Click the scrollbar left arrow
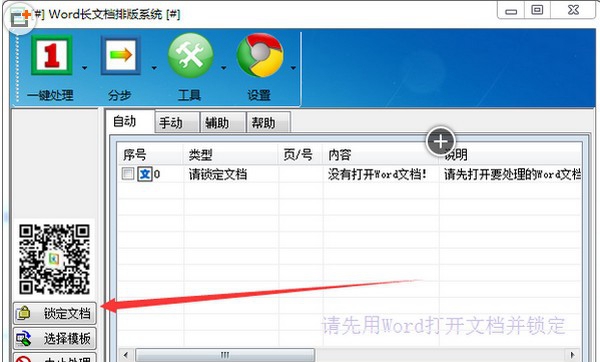 [x=126, y=355]
